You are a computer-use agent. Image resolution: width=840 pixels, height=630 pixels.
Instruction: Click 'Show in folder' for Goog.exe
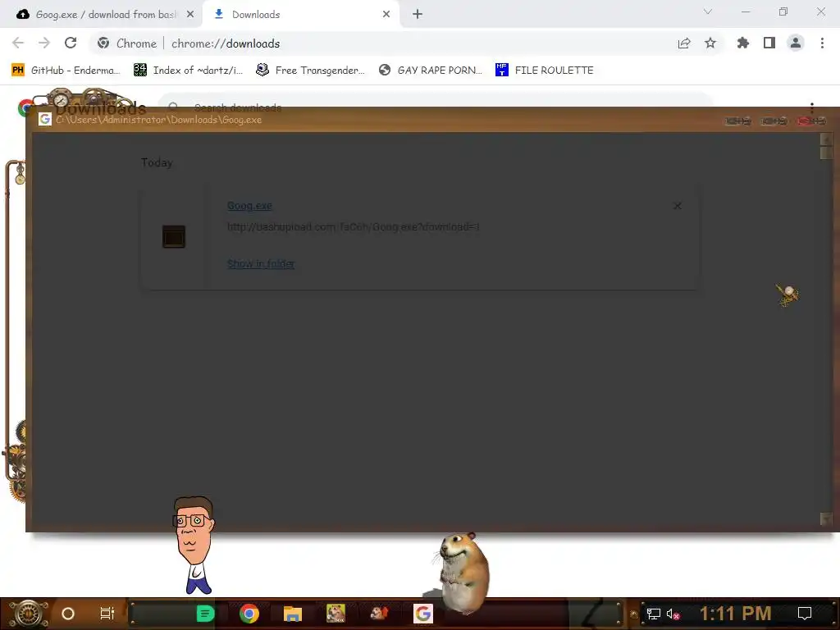261,263
